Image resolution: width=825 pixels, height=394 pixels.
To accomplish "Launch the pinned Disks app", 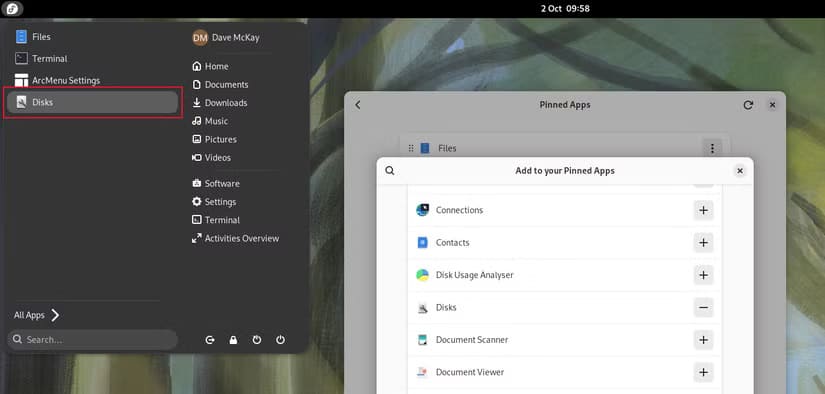I will pyautogui.click(x=92, y=102).
